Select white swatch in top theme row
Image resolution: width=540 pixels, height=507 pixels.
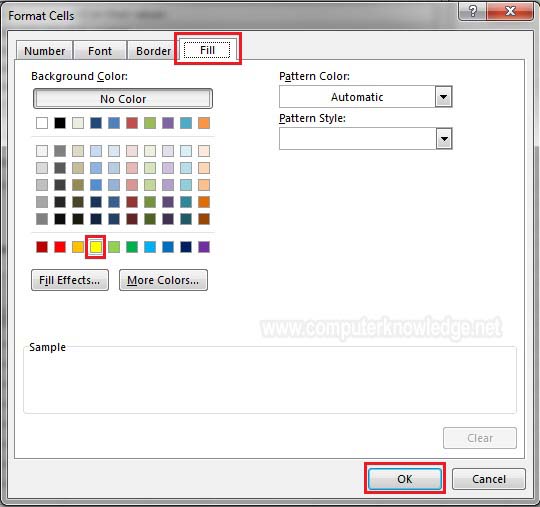pos(42,123)
